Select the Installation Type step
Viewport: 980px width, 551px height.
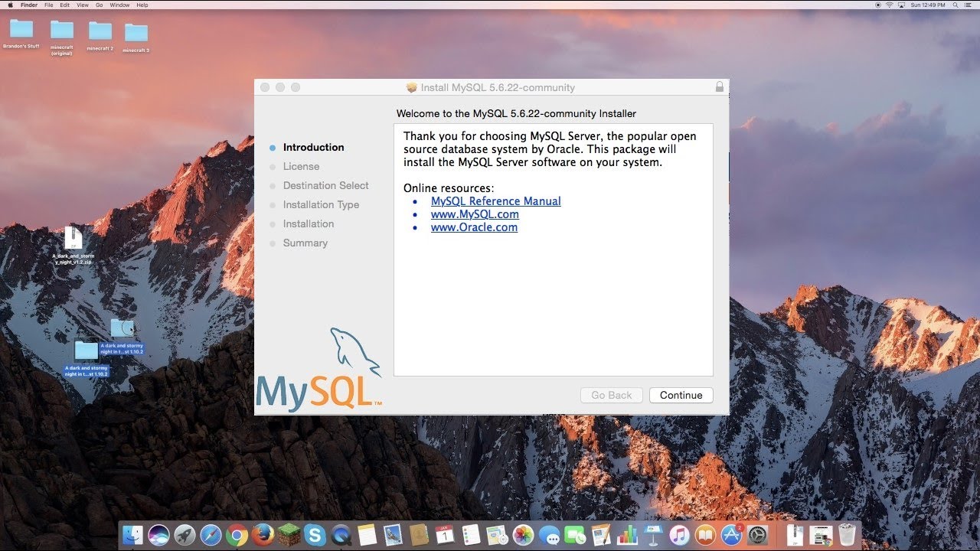pyautogui.click(x=321, y=204)
